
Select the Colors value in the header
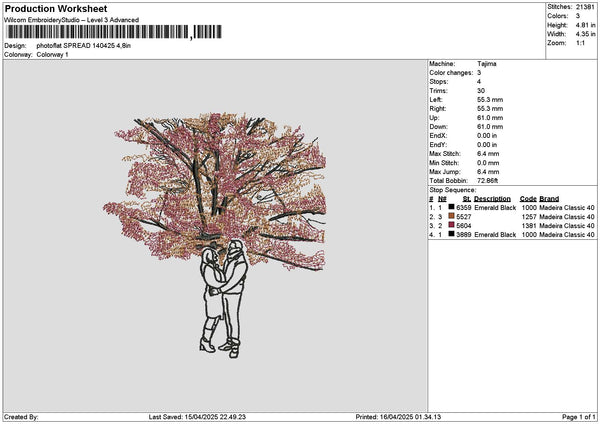[578, 16]
